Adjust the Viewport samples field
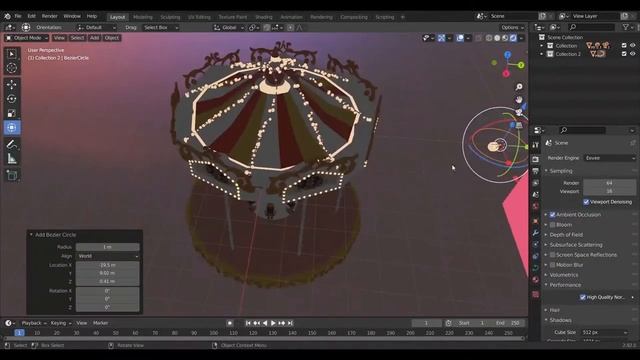The image size is (640, 360). coord(610,191)
